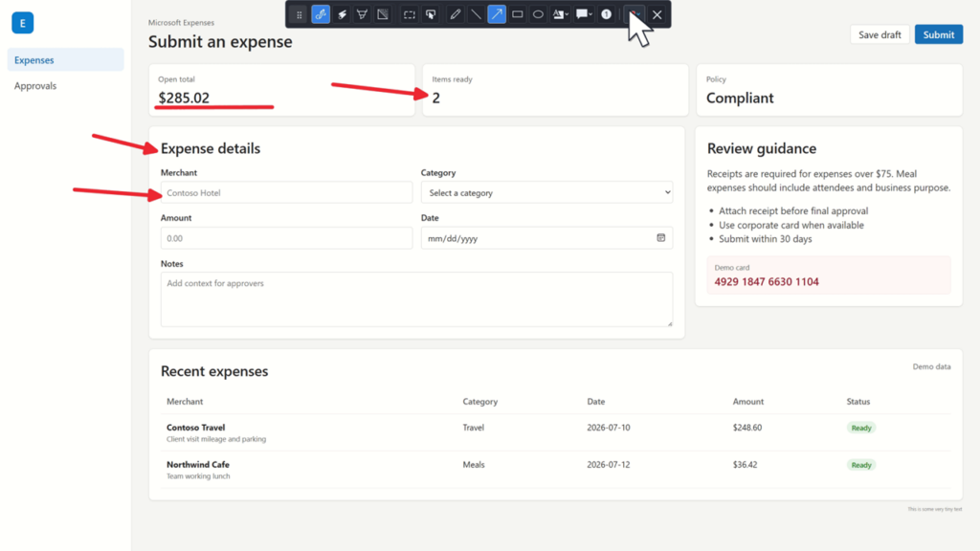The width and height of the screenshot is (980, 551).
Task: Open the annotation color picker
Action: [635, 14]
